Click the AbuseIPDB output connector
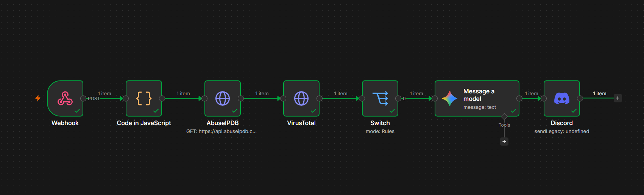 [x=241, y=98]
